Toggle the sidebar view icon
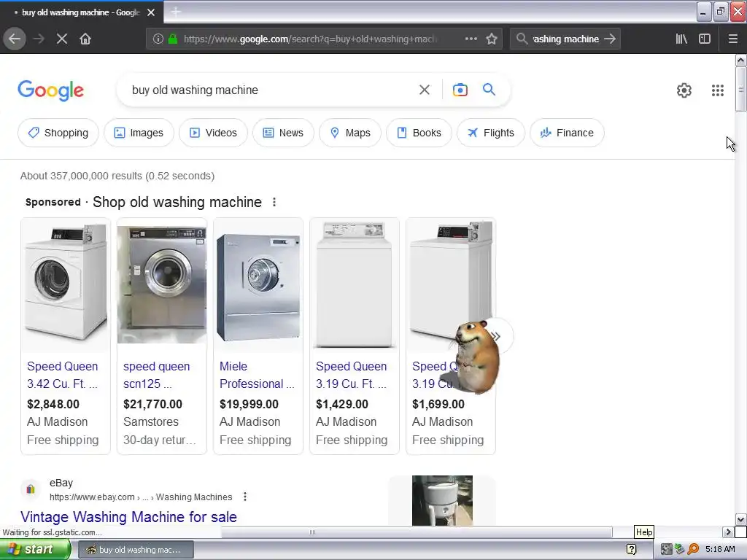Screen dimensions: 747x560 [x=705, y=39]
